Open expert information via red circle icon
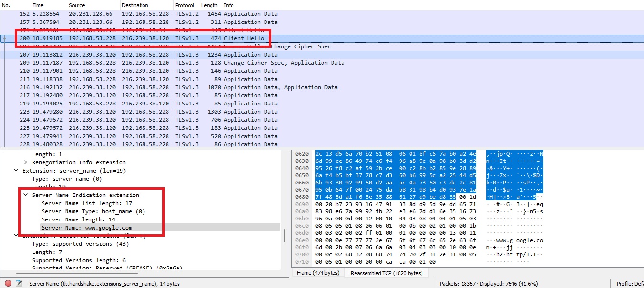This screenshot has height=288, width=644. click(8, 283)
